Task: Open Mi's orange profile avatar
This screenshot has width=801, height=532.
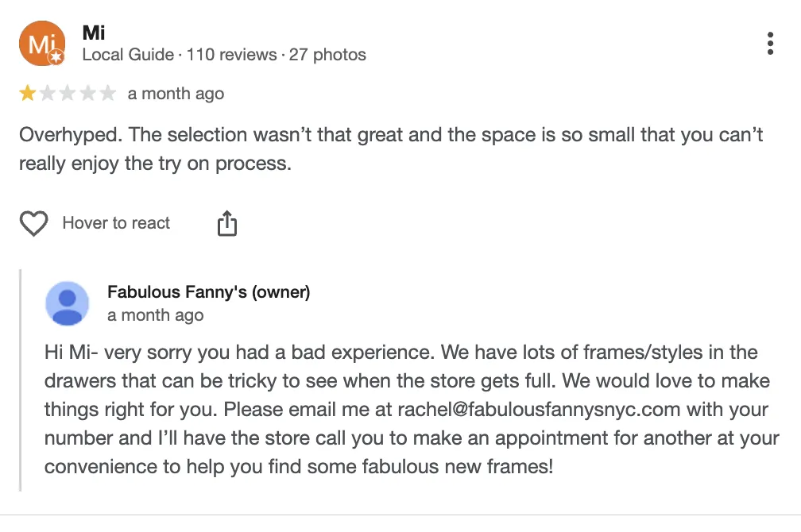Action: [x=41, y=44]
